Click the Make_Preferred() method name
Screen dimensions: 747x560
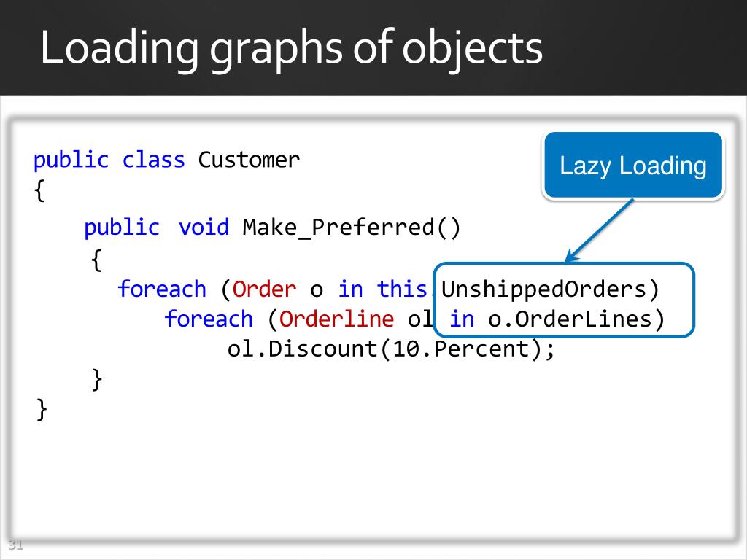pyautogui.click(x=352, y=227)
